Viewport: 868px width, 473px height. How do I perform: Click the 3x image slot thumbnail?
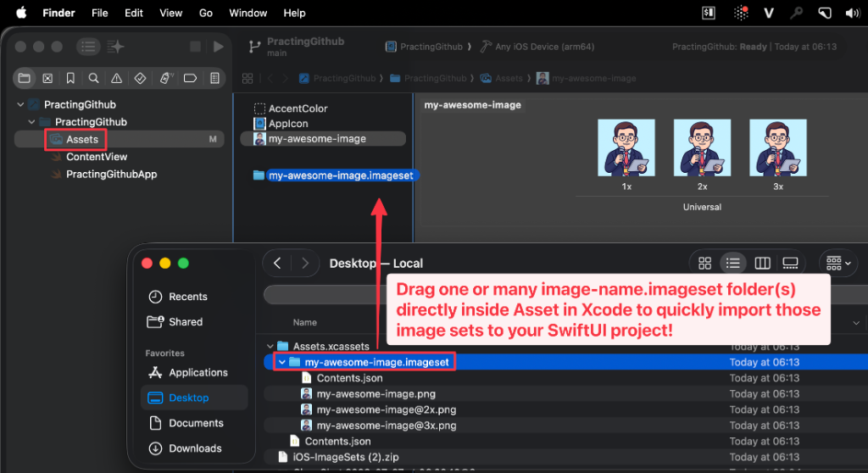tap(778, 147)
